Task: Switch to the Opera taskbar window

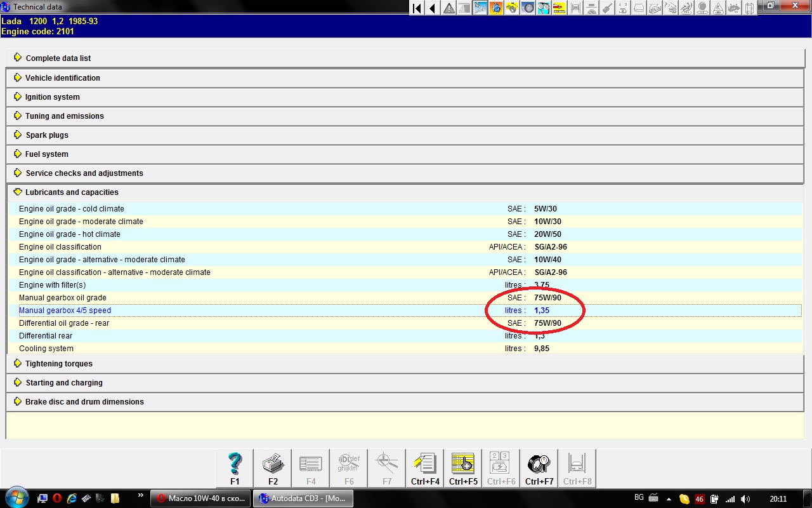Action: (x=201, y=498)
